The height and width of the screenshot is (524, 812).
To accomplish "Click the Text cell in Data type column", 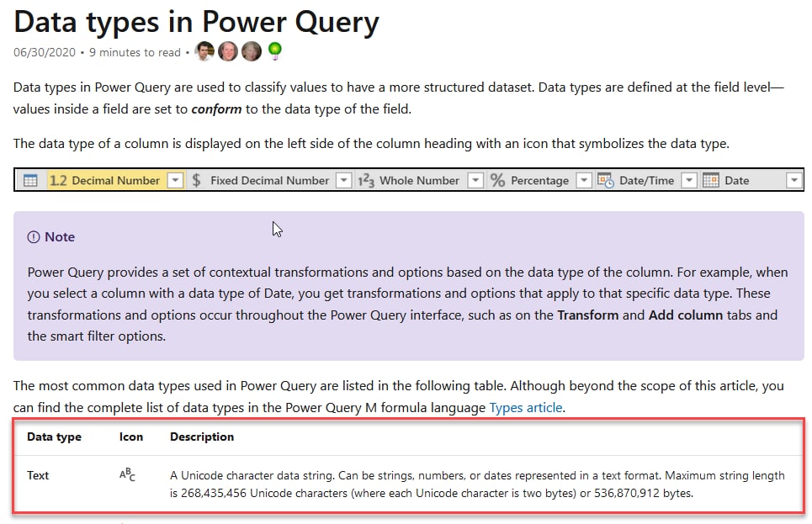I will [38, 475].
